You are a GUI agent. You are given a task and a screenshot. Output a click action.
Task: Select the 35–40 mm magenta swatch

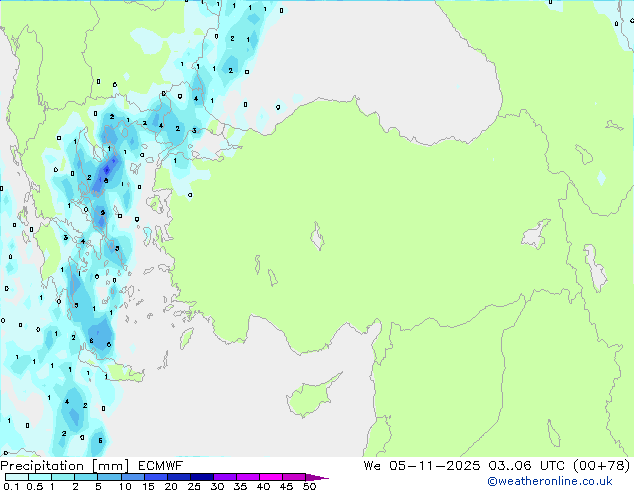(247, 477)
